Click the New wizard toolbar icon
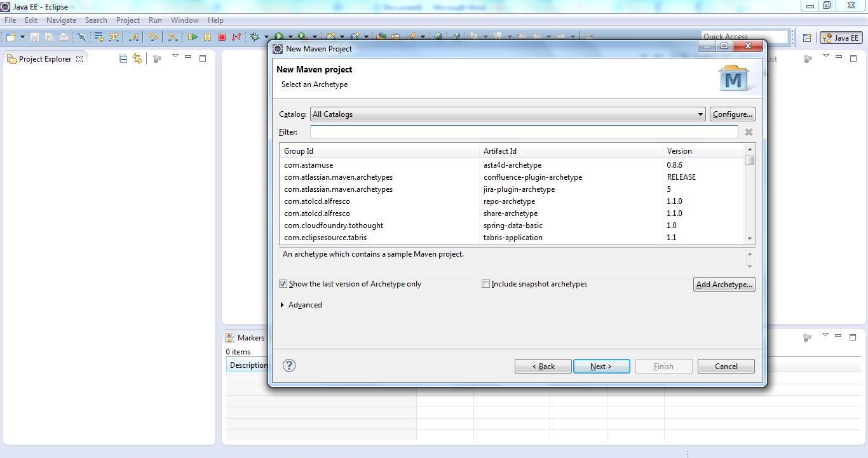Screen dimensions: 868x458 (x=11, y=37)
